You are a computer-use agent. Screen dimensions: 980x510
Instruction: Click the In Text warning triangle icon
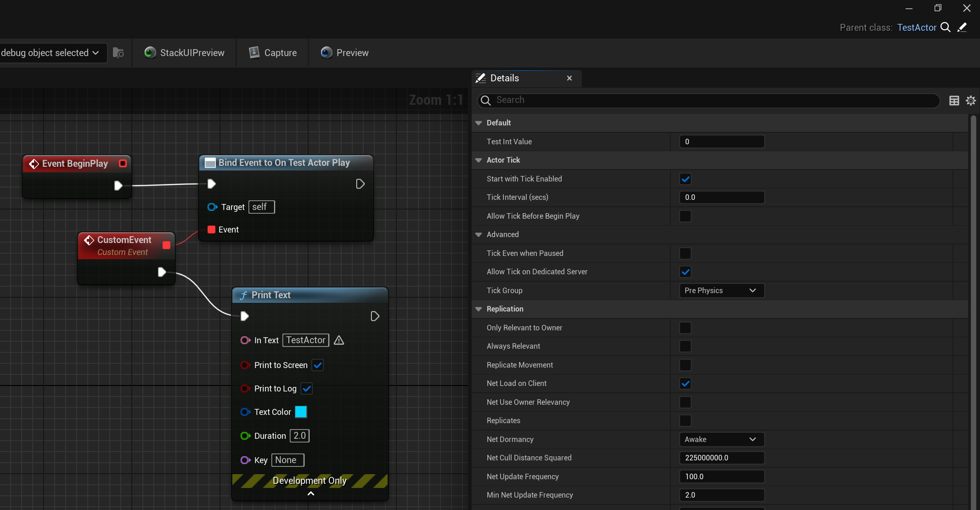click(339, 340)
